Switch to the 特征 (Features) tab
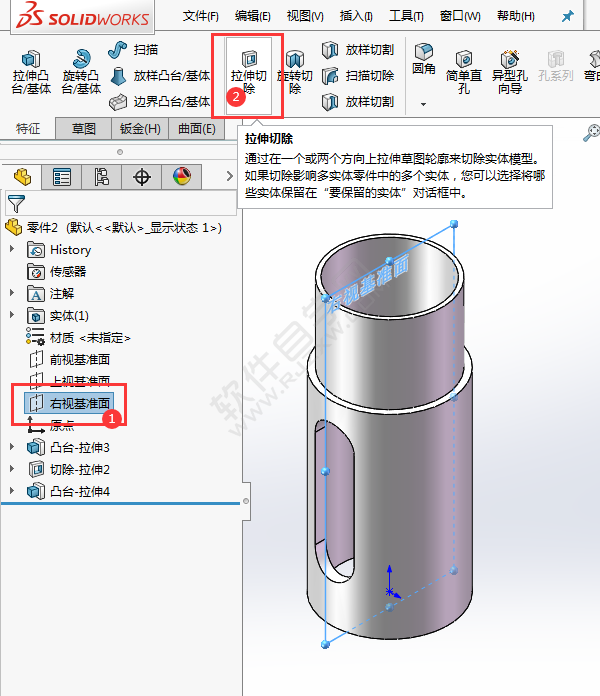This screenshot has height=696, width=600. pyautogui.click(x=28, y=129)
